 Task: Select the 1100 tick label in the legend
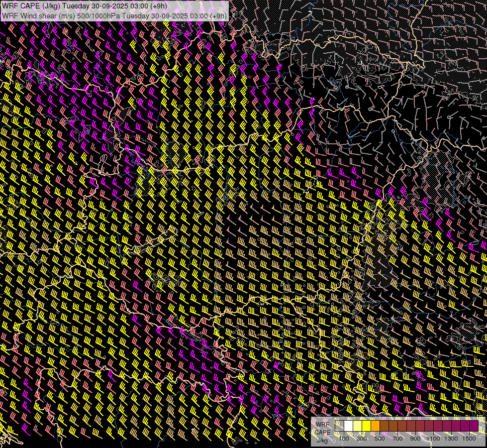pos(433,439)
